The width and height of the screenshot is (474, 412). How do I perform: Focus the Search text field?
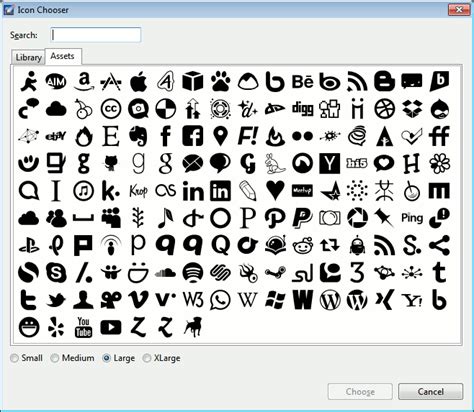[x=96, y=35]
